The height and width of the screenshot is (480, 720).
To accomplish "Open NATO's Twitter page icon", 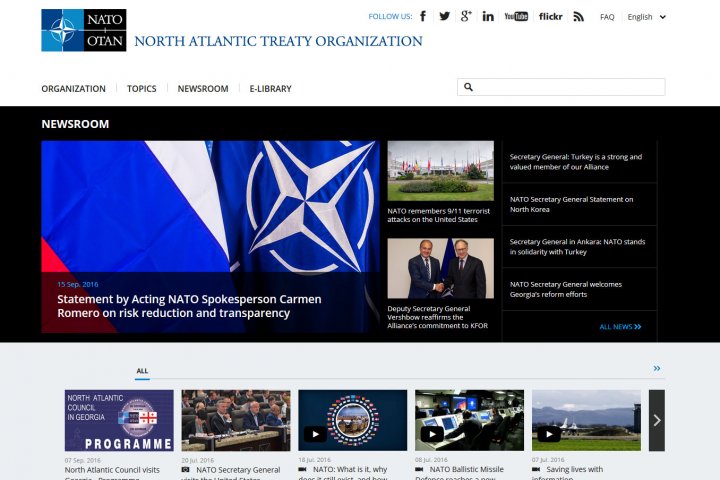I will click(444, 17).
